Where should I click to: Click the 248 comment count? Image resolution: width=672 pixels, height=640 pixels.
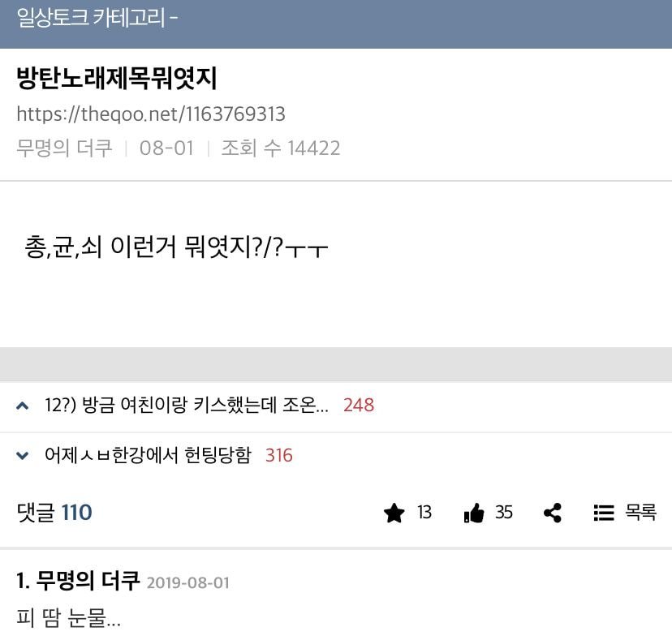point(359,406)
